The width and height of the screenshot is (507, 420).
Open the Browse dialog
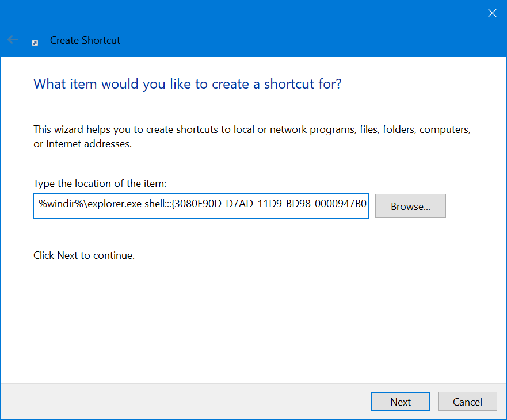(x=410, y=206)
